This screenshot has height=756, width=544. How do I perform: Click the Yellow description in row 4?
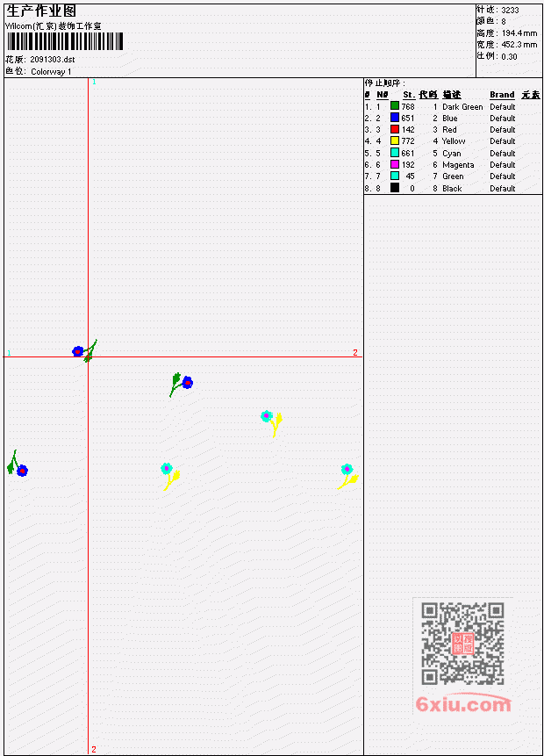point(454,141)
